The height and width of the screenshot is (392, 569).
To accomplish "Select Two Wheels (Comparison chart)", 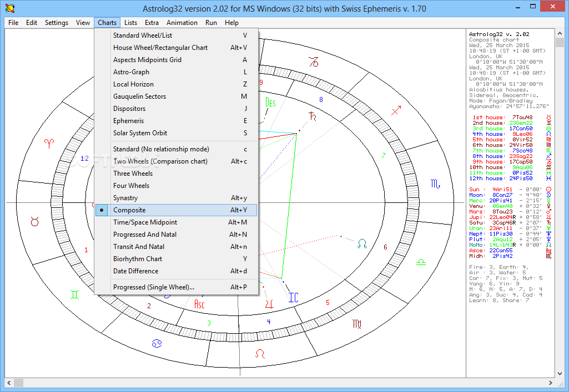I will (176, 161).
